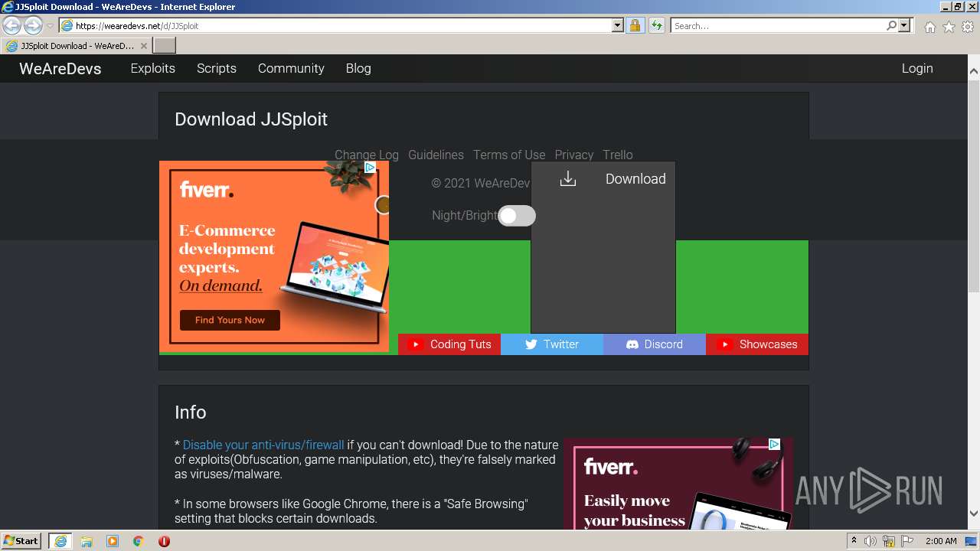Click the page scrollbar down arrow
Screen dimensions: 980x551
tap(974, 514)
